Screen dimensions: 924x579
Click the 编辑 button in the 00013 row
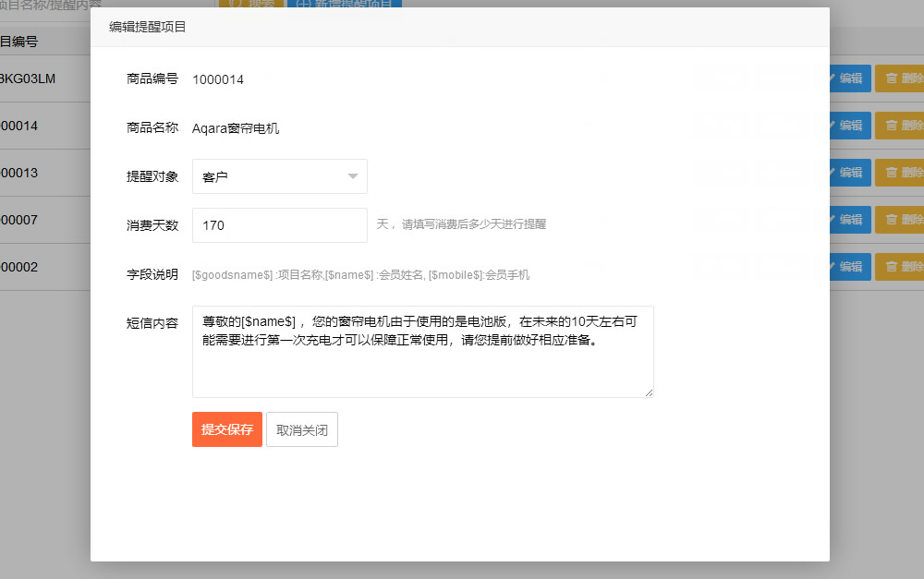[x=850, y=173]
